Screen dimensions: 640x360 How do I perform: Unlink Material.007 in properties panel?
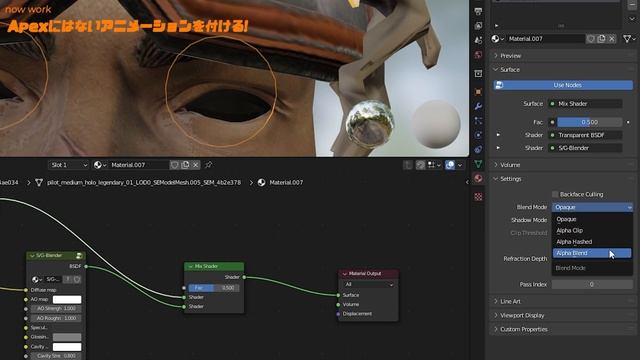pos(611,39)
